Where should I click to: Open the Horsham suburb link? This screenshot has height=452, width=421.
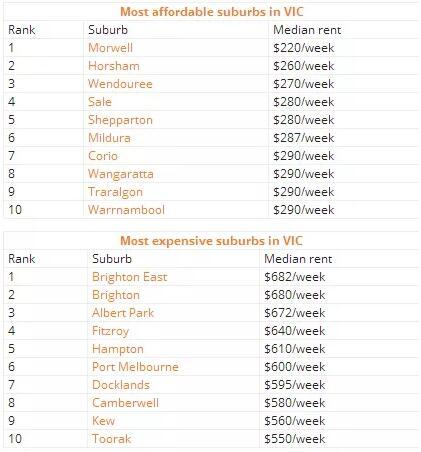114,66
